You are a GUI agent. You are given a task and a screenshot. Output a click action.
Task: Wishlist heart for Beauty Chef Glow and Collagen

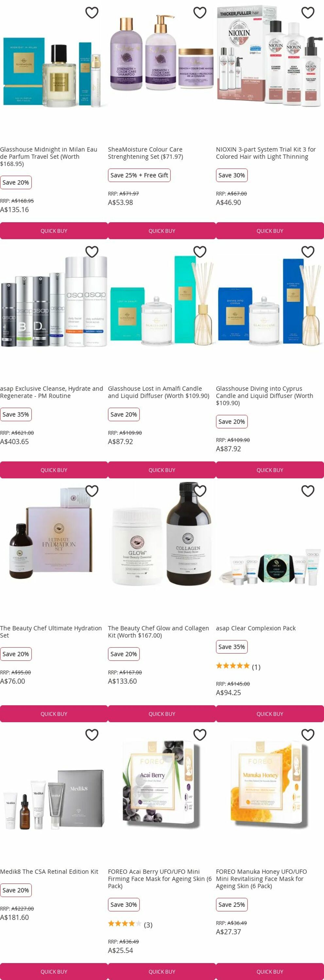point(200,491)
